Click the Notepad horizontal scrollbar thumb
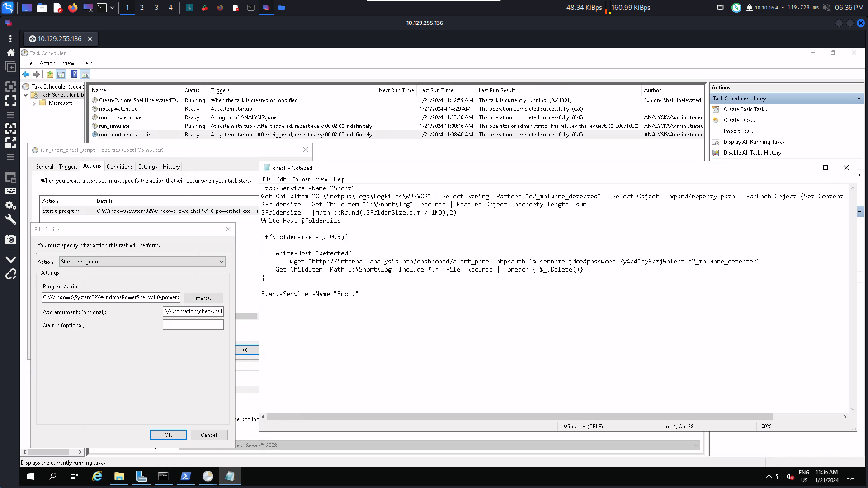 coord(520,417)
